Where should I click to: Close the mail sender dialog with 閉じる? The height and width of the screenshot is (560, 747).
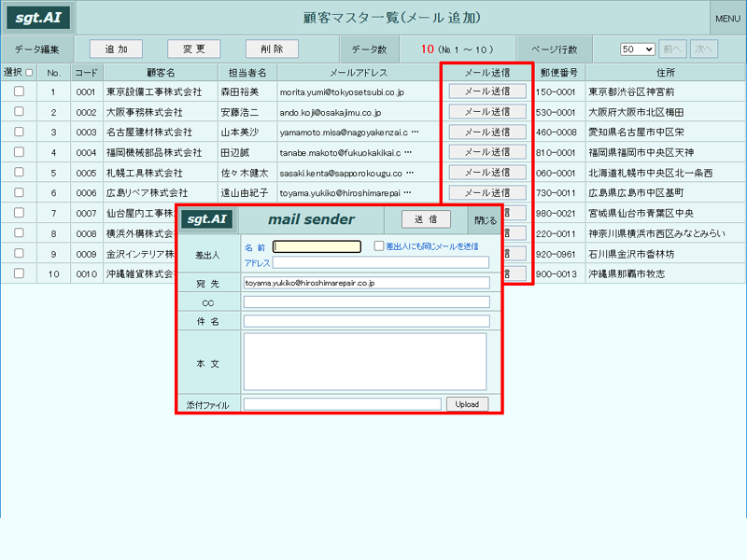(x=485, y=220)
